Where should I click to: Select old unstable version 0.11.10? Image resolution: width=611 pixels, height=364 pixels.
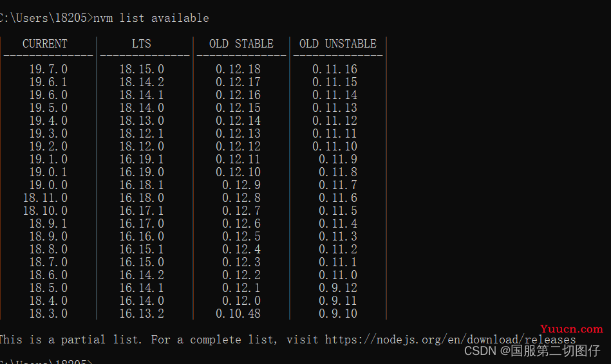click(335, 147)
